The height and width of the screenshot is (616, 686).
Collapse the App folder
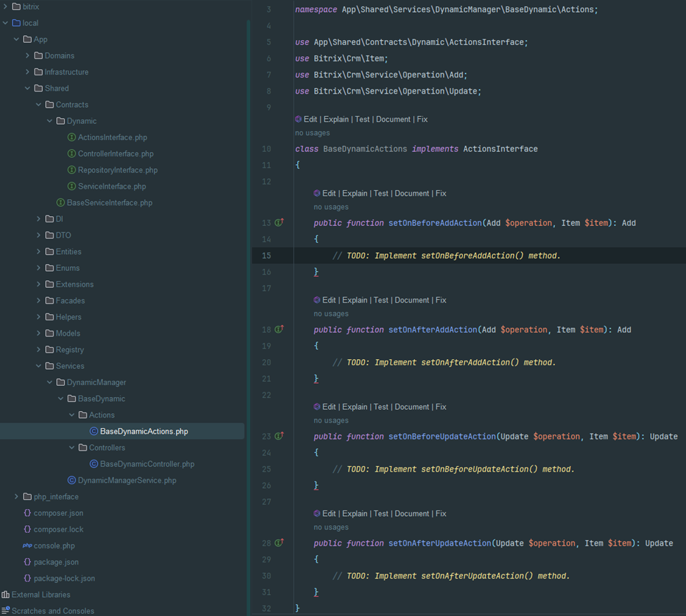pyautogui.click(x=16, y=39)
